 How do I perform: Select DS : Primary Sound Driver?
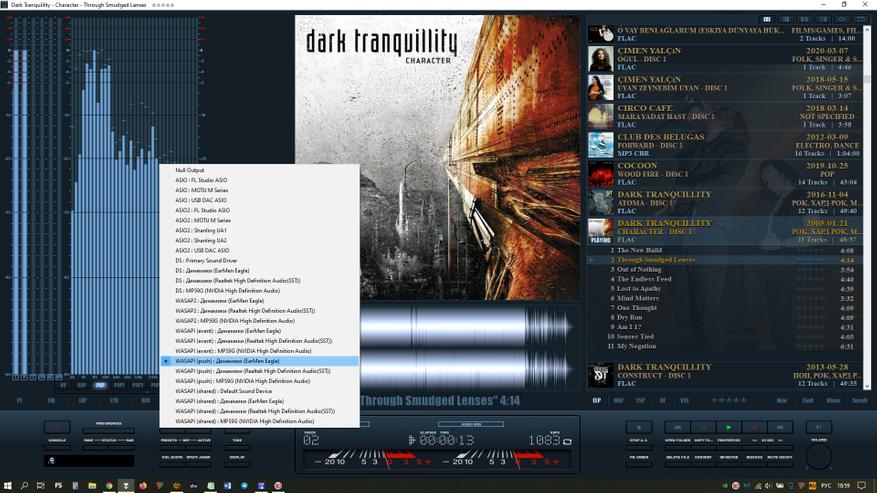[x=259, y=261]
